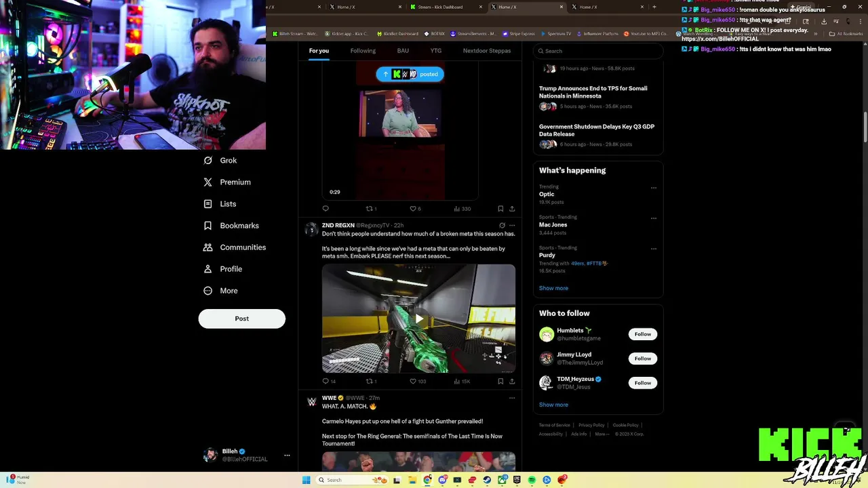The width and height of the screenshot is (868, 488).
Task: Open a new browser tab
Action: click(654, 7)
